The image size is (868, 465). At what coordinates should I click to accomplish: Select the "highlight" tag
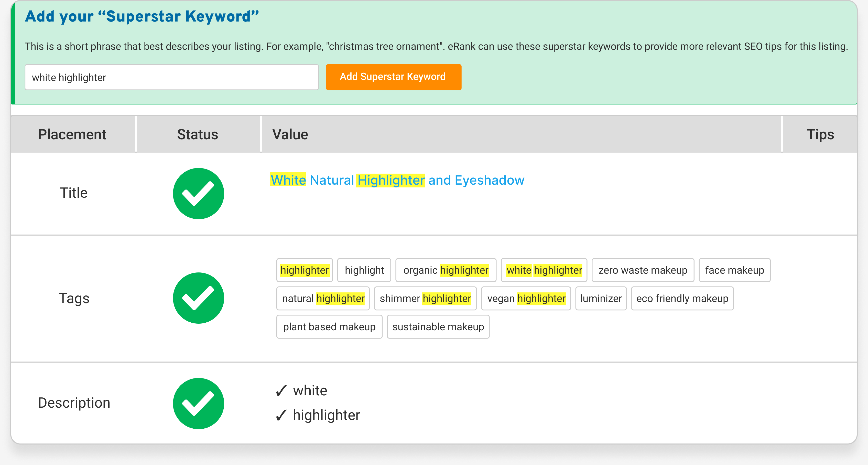(364, 270)
